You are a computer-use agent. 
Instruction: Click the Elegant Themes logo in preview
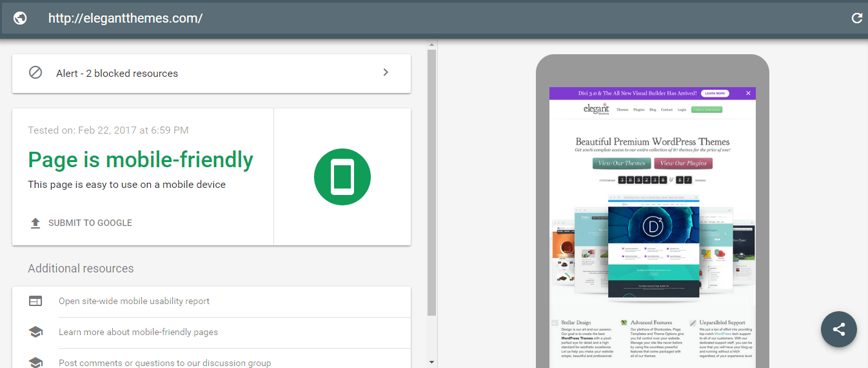tap(596, 110)
